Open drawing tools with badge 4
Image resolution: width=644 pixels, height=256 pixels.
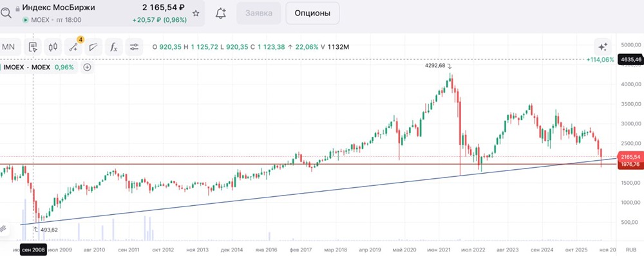(74, 47)
